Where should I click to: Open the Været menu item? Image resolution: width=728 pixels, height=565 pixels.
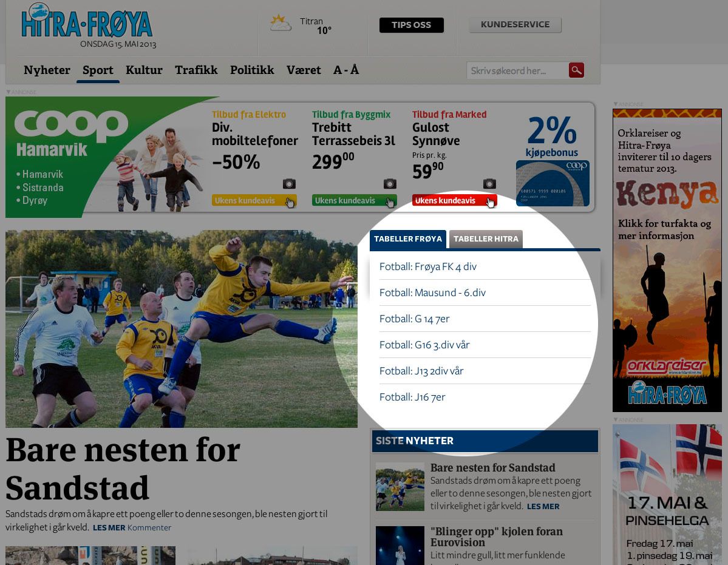[304, 70]
